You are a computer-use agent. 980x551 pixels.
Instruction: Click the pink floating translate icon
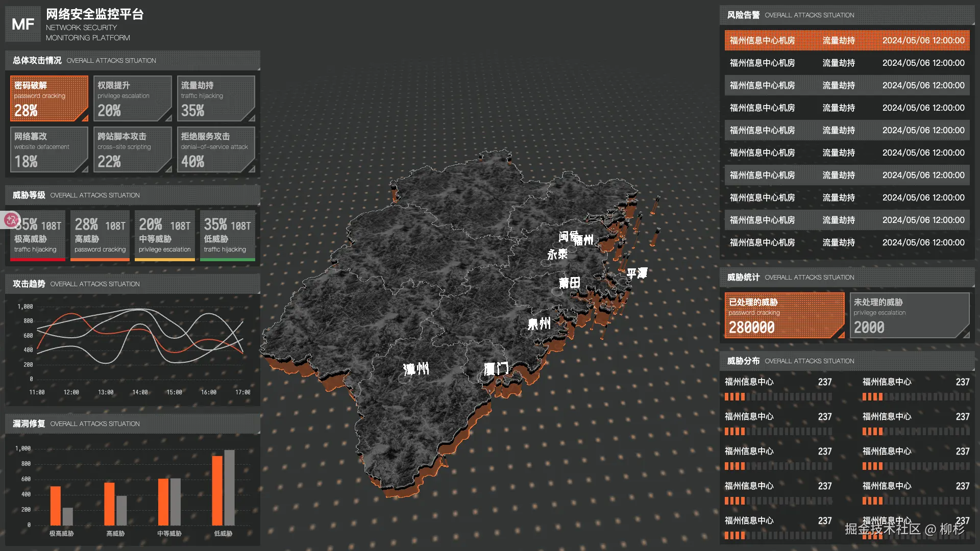point(11,220)
